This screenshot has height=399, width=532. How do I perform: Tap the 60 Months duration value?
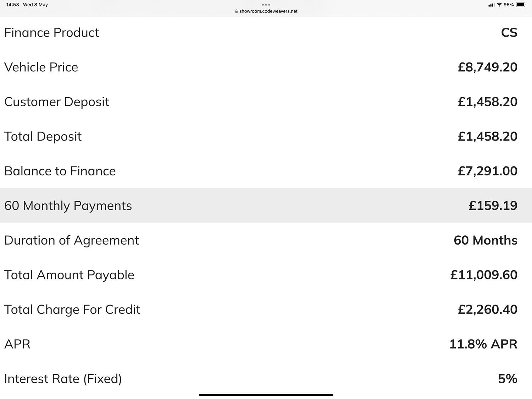pos(486,240)
